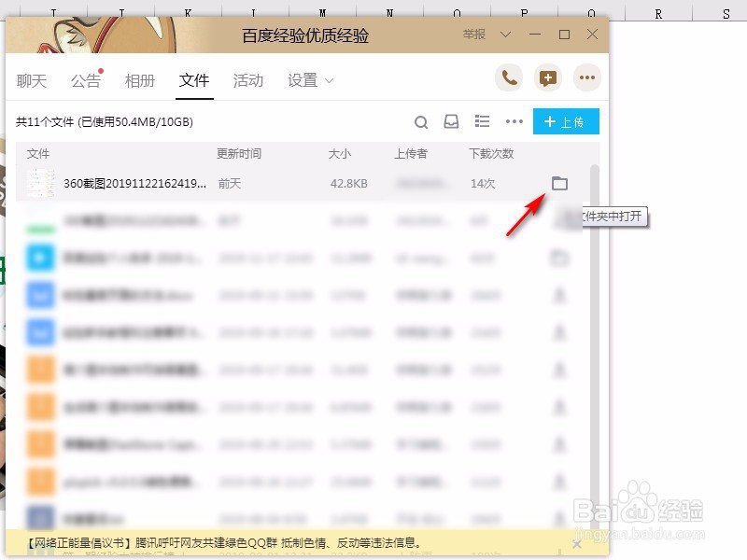The height and width of the screenshot is (560, 747).
Task: Open the three-dot more options round button
Action: coord(587,77)
